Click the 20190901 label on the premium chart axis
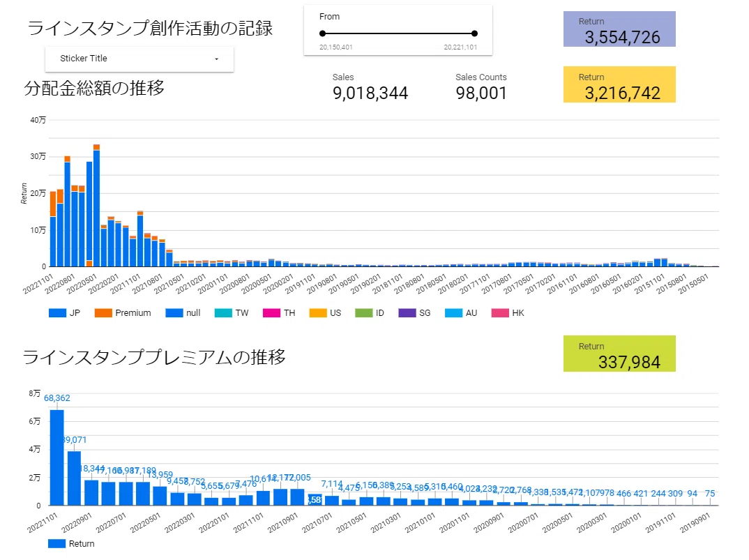 [x=695, y=522]
